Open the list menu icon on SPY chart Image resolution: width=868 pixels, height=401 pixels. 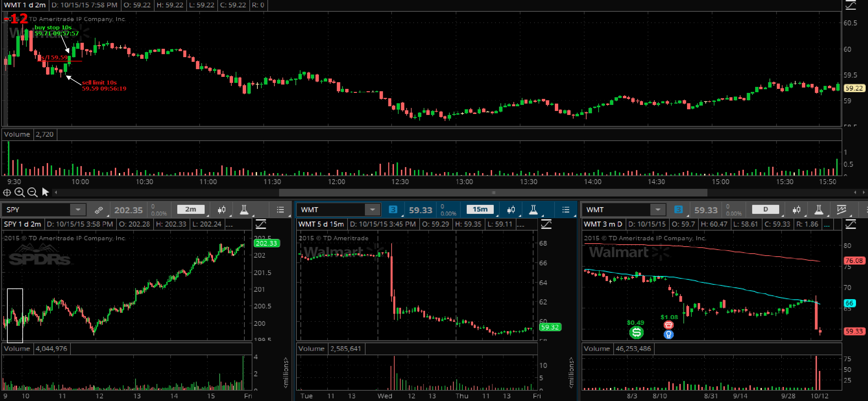[280, 210]
